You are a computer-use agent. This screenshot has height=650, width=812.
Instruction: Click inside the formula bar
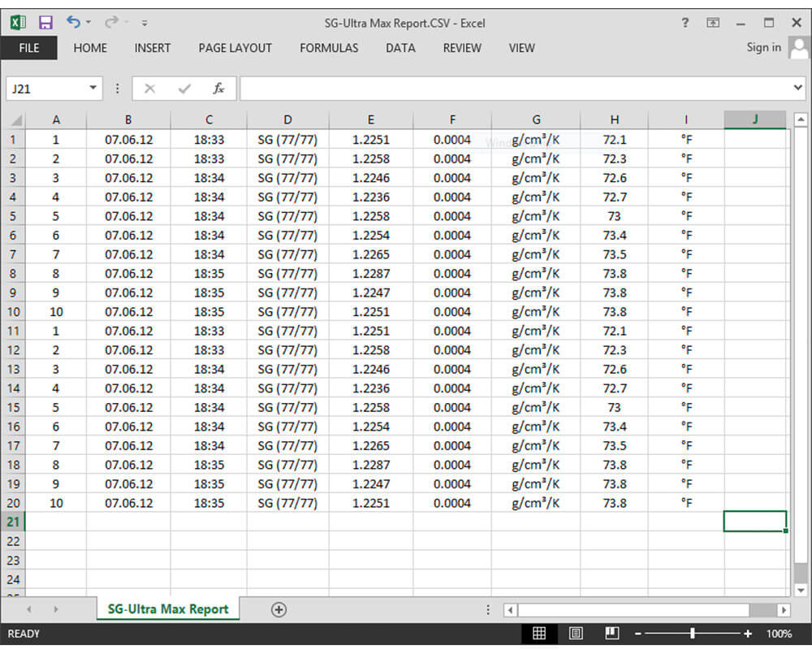(515, 89)
